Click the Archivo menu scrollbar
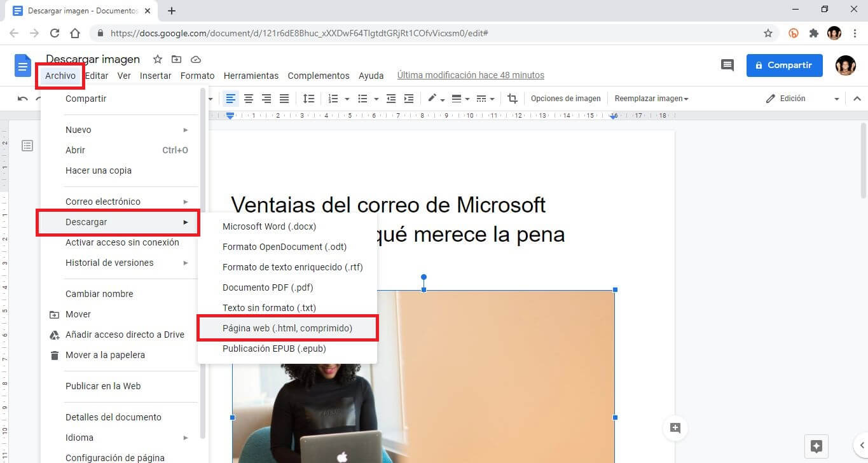 coord(203,264)
